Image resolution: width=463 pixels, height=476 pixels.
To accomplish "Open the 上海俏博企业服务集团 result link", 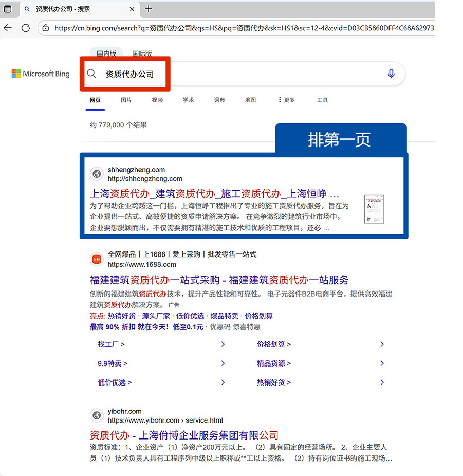I will (x=184, y=435).
